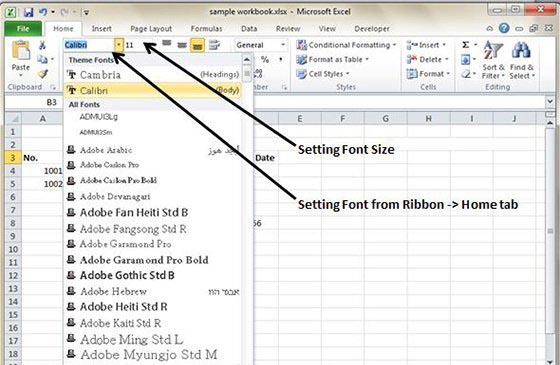Viewport: 560px width, 365px height.
Task: Click the Percent Style button
Action: pyautogui.click(x=265, y=59)
